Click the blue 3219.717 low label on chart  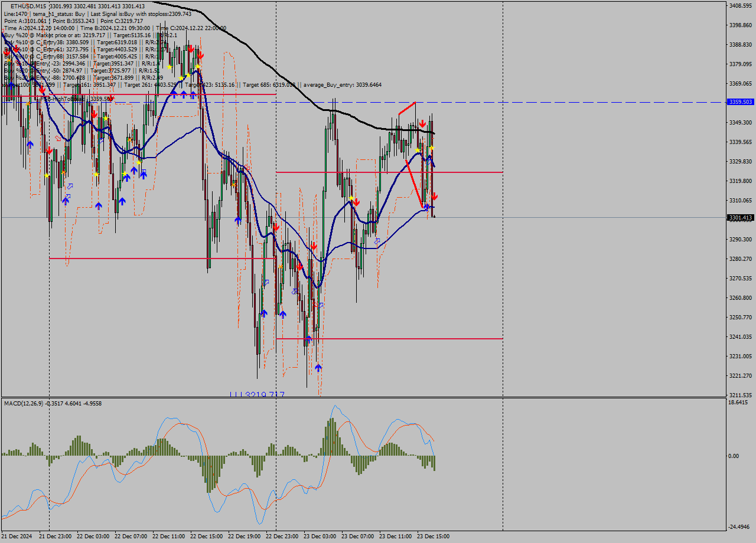[257, 394]
